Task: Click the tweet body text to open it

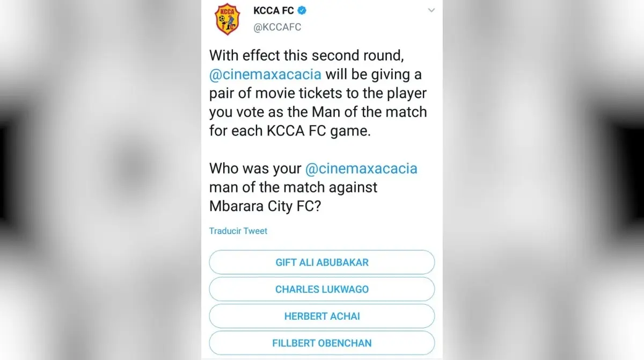Action: [x=317, y=92]
